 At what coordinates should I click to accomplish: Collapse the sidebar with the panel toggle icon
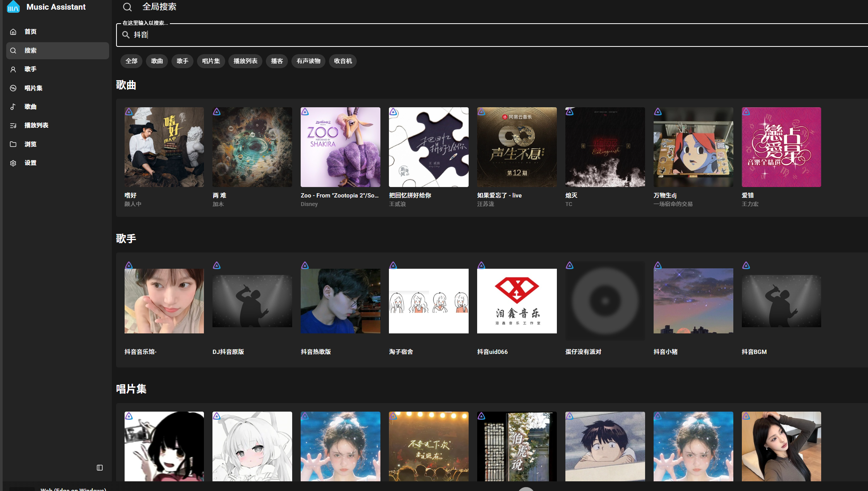coord(99,468)
